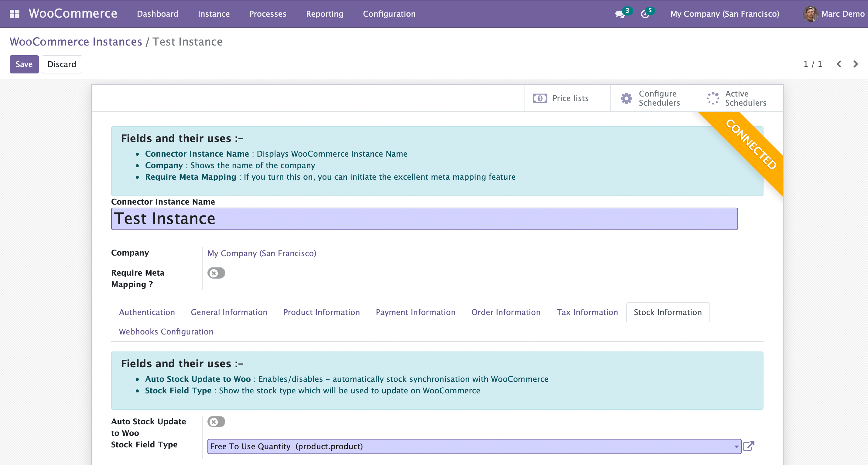
Task: Switch to the Authentication tab
Action: pyautogui.click(x=147, y=312)
